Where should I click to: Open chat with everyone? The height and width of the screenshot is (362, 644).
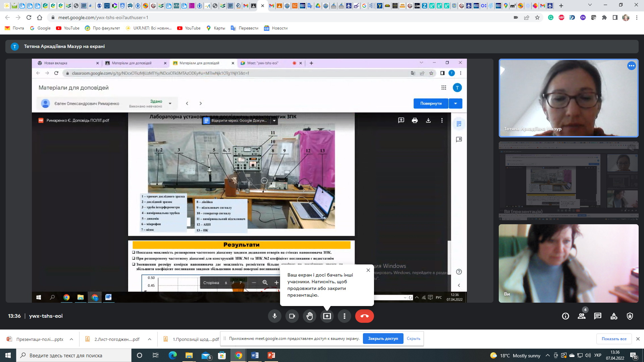pyautogui.click(x=598, y=316)
